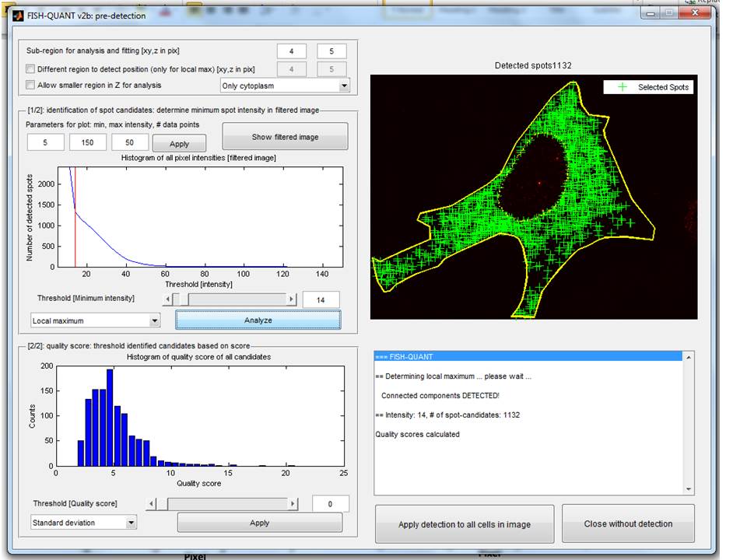Click the MATLAB icon in the title bar
This screenshot has width=747, height=560.
[x=18, y=15]
